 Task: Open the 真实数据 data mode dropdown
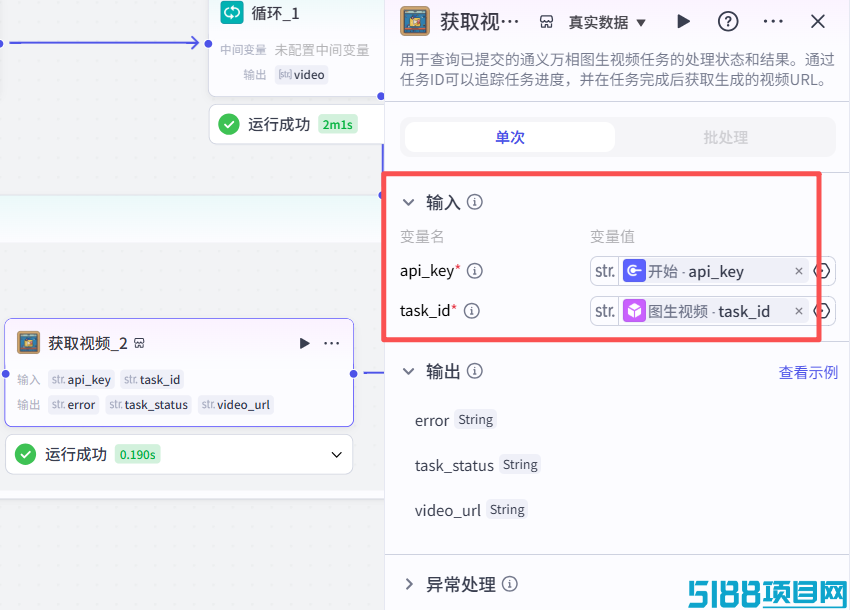pos(607,22)
